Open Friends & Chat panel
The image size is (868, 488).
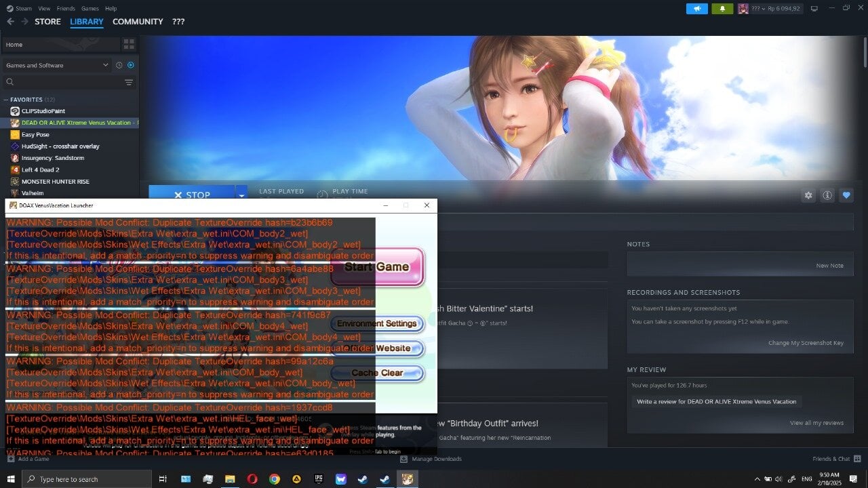tap(835, 459)
